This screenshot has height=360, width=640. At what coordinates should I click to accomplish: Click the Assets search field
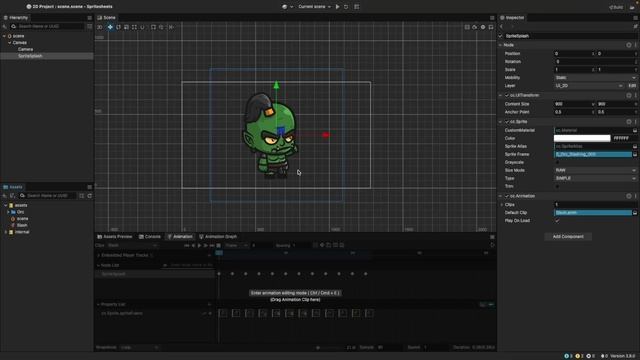point(47,196)
